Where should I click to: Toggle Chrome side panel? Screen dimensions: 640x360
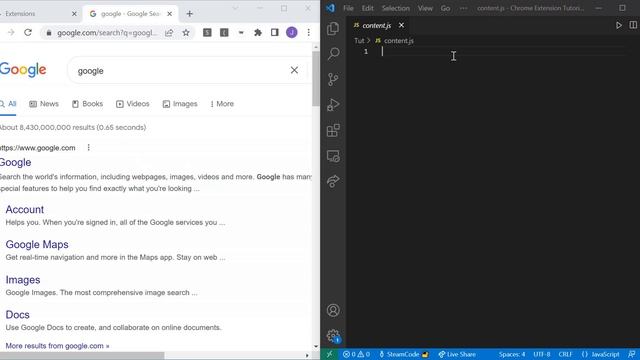(x=274, y=32)
